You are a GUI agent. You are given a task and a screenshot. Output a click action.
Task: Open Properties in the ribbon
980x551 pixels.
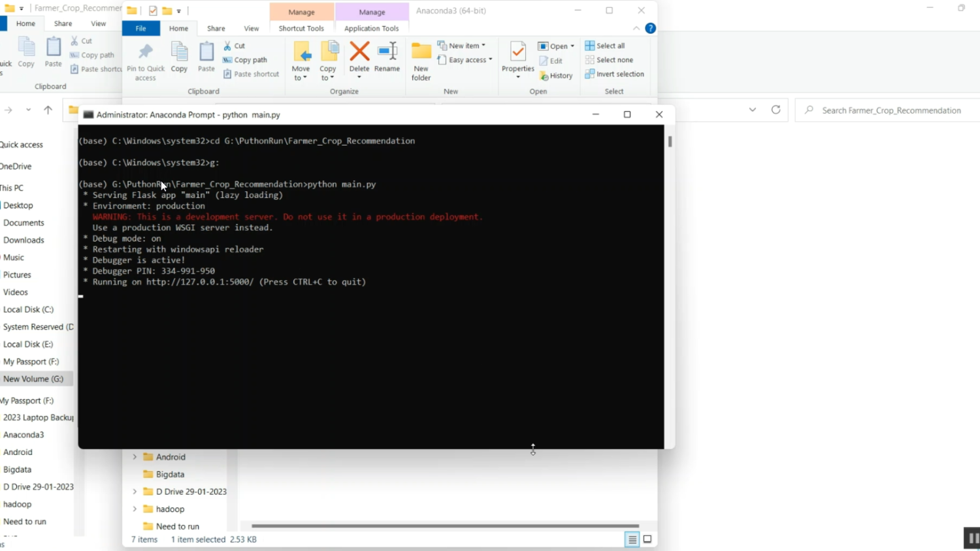tap(517, 56)
